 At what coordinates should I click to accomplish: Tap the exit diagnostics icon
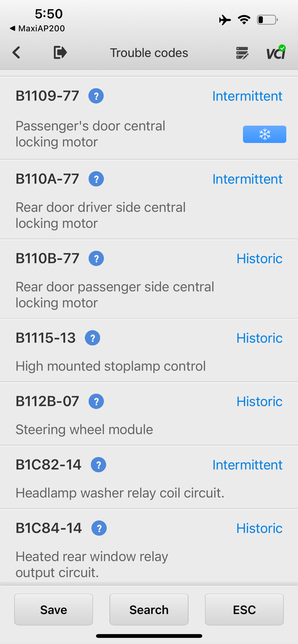[60, 52]
